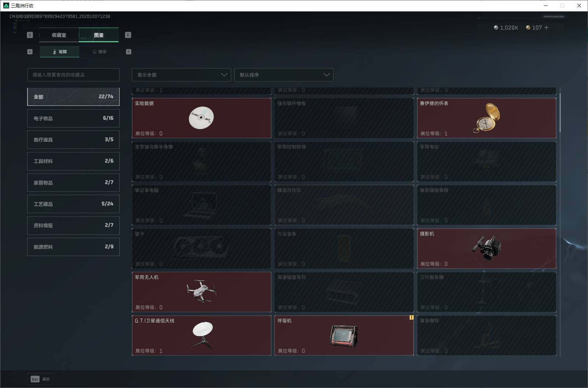The height and width of the screenshot is (388, 588).
Task: Select the 家居物品 category
Action: pyautogui.click(x=73, y=183)
